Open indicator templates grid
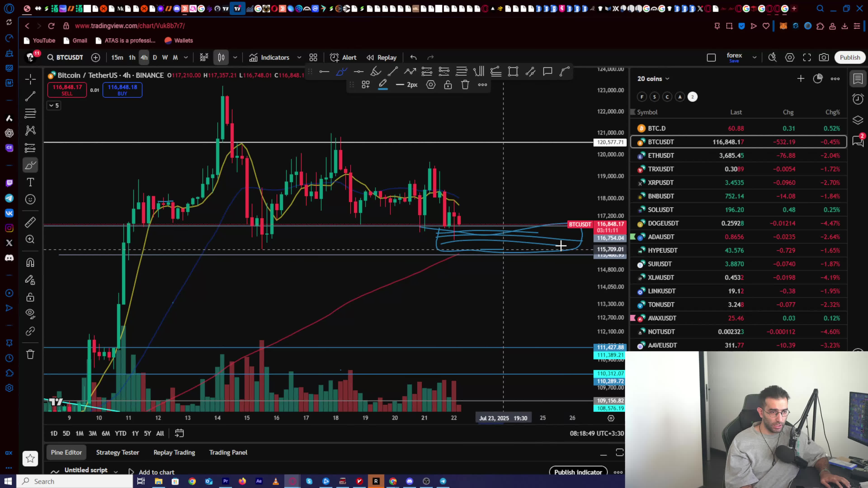Screen dimensions: 868x488 [313, 58]
